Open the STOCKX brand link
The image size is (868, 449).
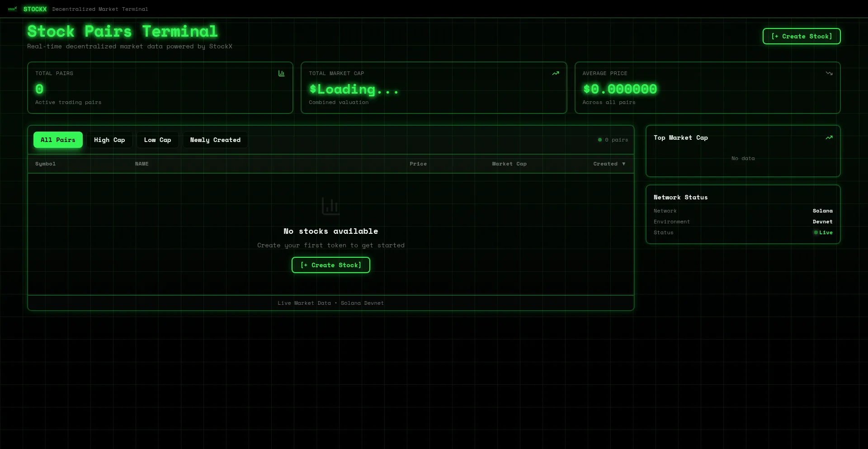[x=35, y=9]
